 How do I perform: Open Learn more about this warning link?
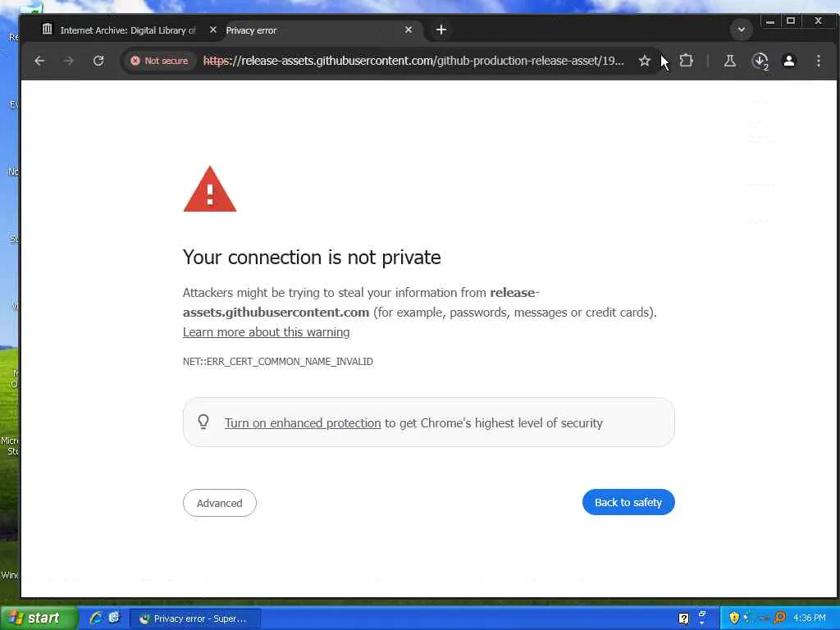pos(267,332)
